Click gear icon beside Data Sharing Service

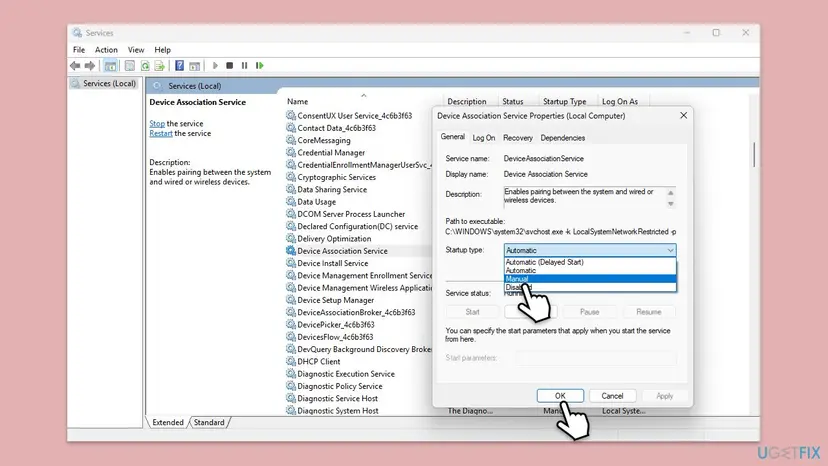point(291,189)
